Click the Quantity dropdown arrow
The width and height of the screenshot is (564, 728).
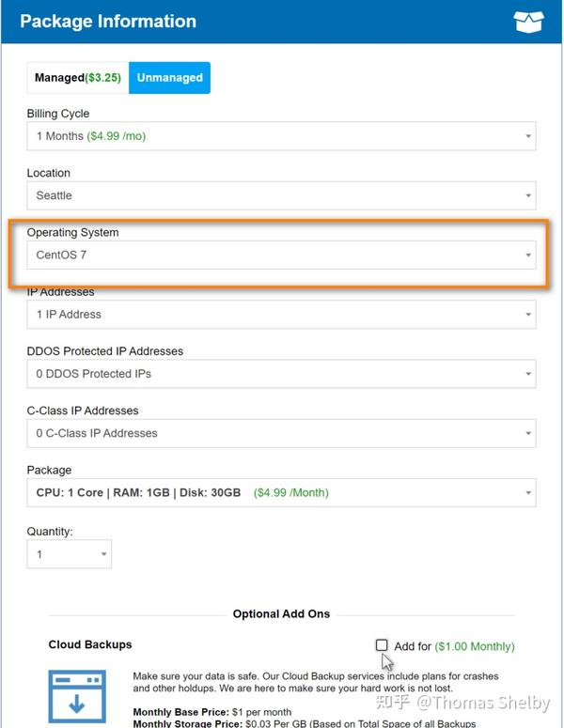pos(103,554)
